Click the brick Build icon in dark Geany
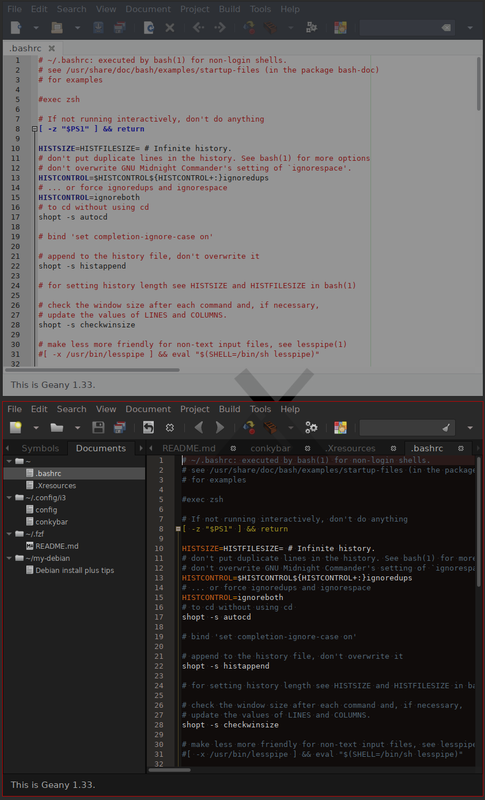Screen dimensions: 485x800 point(270,428)
